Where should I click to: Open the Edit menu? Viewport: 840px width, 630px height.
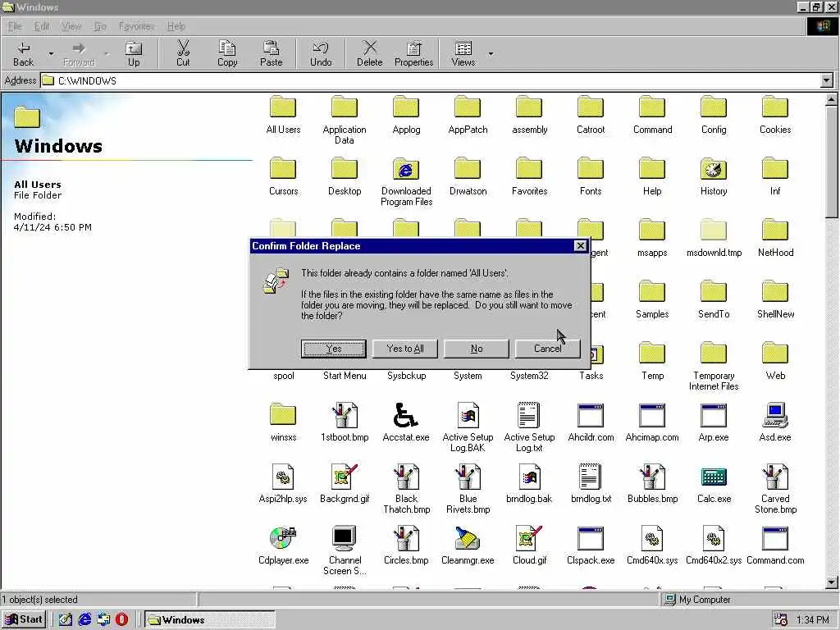(41, 26)
